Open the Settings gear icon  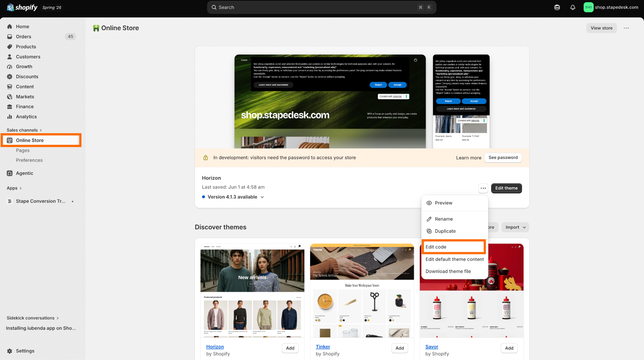[x=10, y=351]
